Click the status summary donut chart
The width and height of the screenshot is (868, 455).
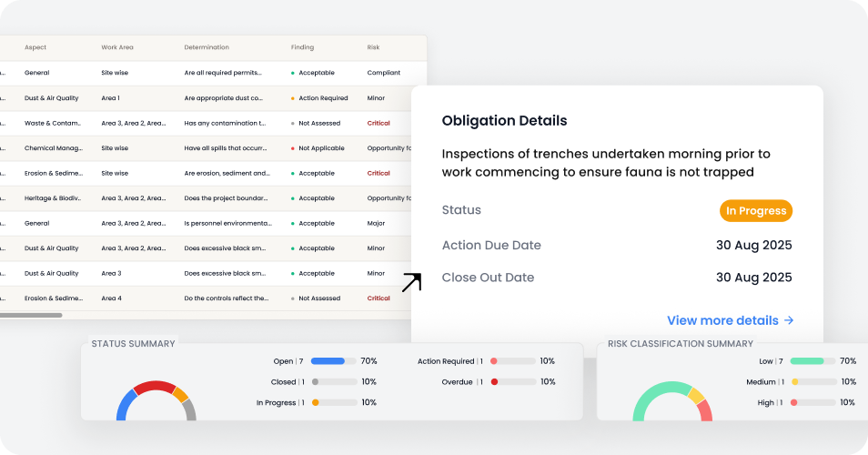[x=156, y=400]
